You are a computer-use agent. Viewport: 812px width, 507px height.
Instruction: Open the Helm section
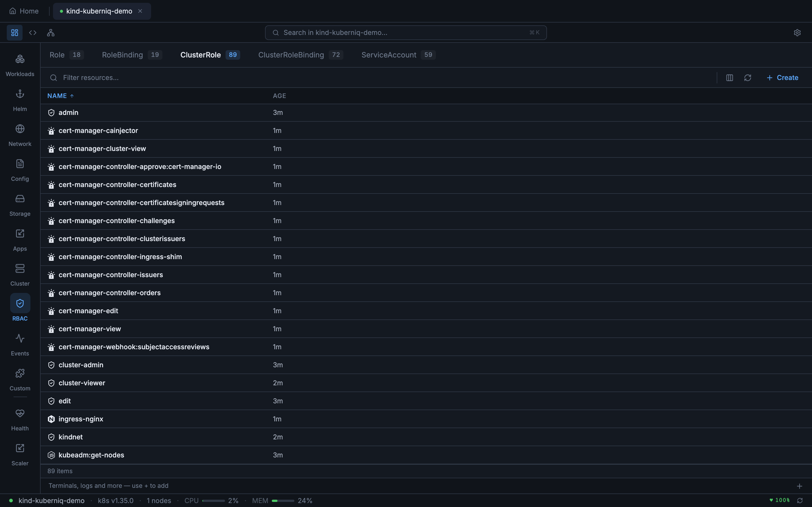(20, 101)
